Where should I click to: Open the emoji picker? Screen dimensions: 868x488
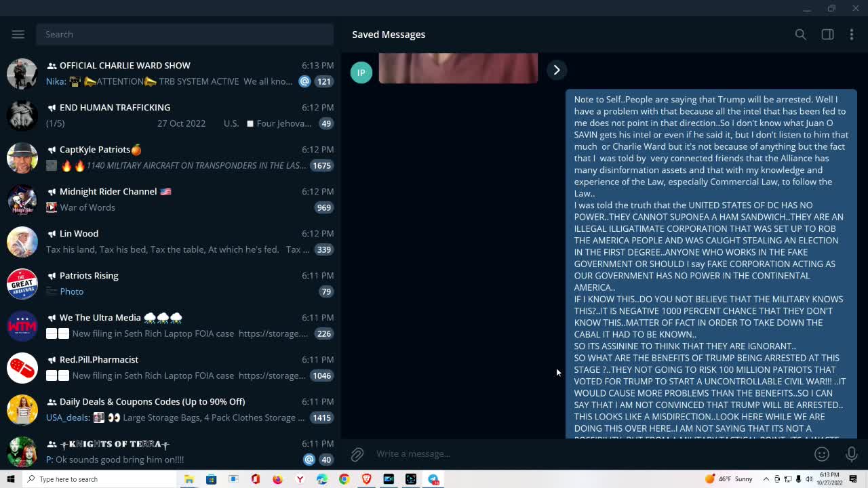(822, 454)
